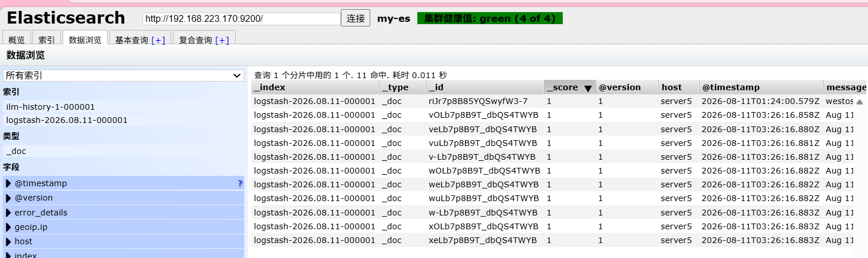868x258 pixels.
Task: Add a new tab via [+] beside 复合查询
Action: (222, 40)
